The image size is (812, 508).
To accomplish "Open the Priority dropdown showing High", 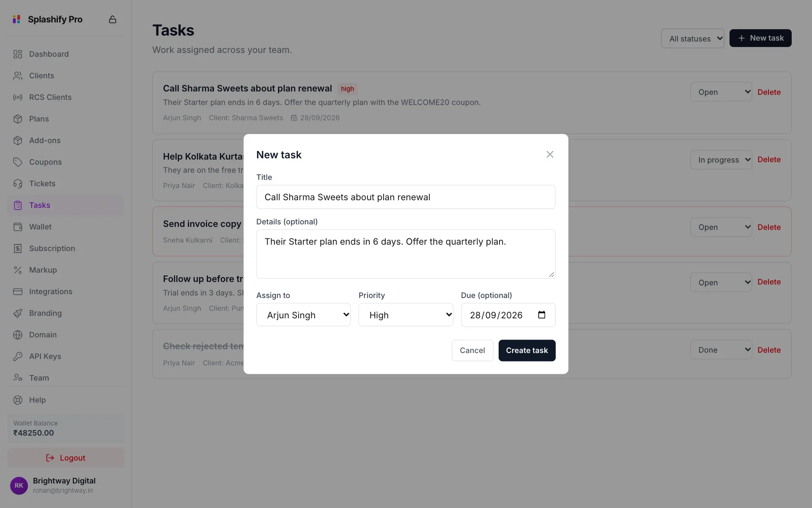I will coord(406,315).
